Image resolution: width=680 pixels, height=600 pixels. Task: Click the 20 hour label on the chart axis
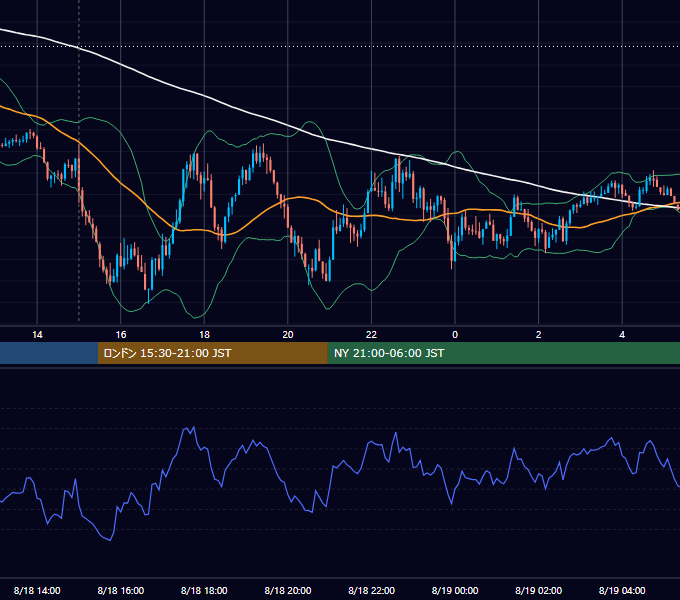[x=288, y=335]
